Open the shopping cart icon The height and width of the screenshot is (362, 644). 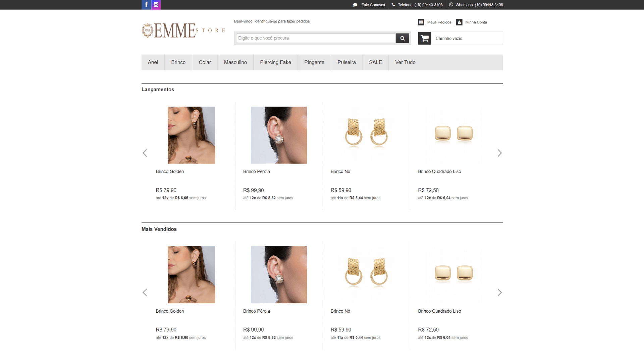pyautogui.click(x=425, y=38)
